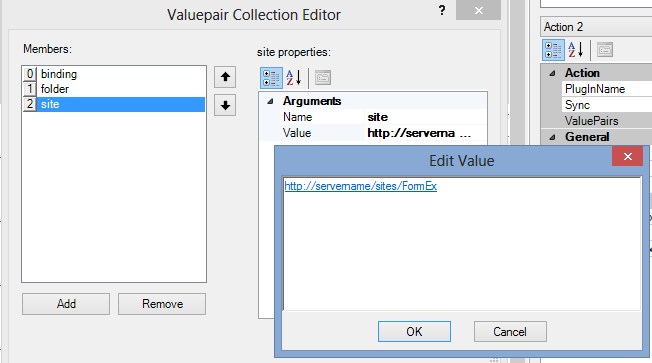Screen dimensions: 652x363
Task: Confirm the Edit Value dialog with OK
Action: tap(414, 331)
